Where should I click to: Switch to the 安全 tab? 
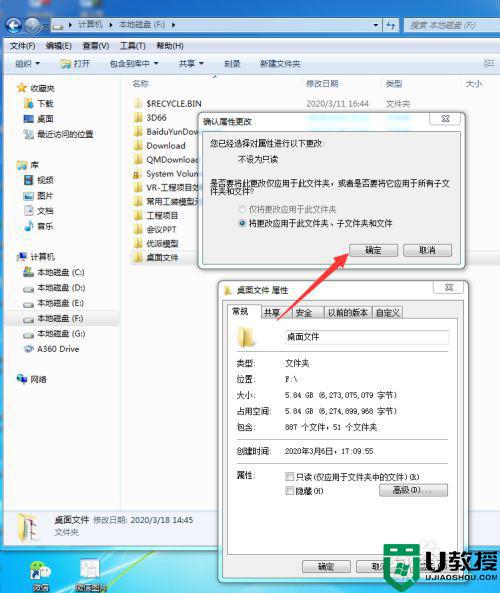[x=304, y=313]
